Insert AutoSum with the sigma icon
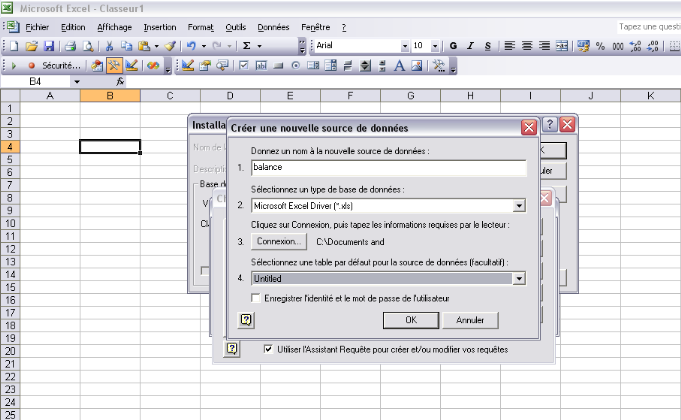 point(247,46)
